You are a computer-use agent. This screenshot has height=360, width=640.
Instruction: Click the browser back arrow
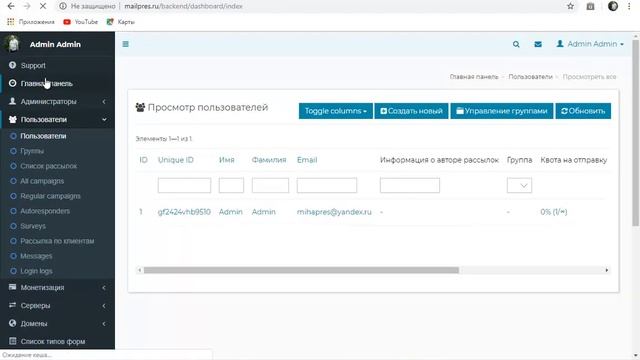[x=11, y=6]
